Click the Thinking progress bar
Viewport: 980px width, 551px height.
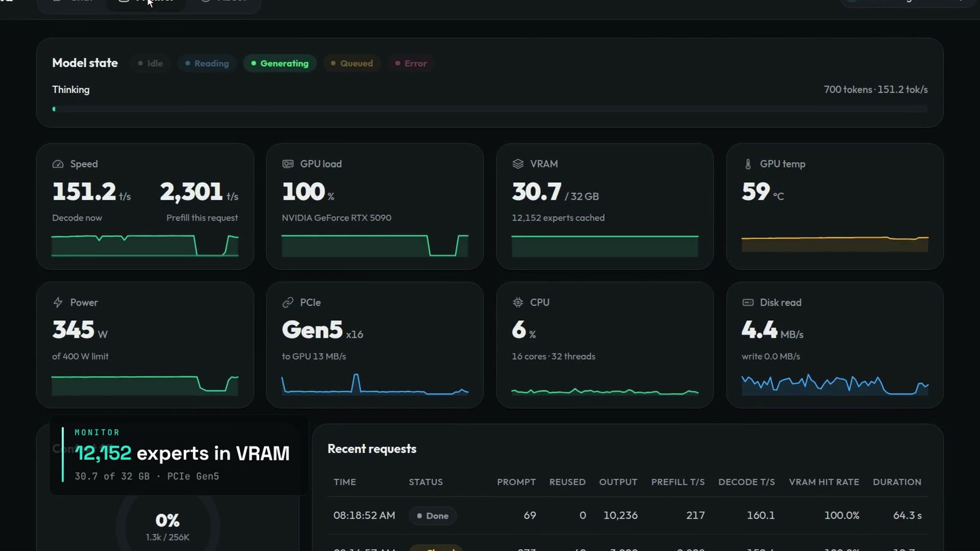[x=490, y=109]
